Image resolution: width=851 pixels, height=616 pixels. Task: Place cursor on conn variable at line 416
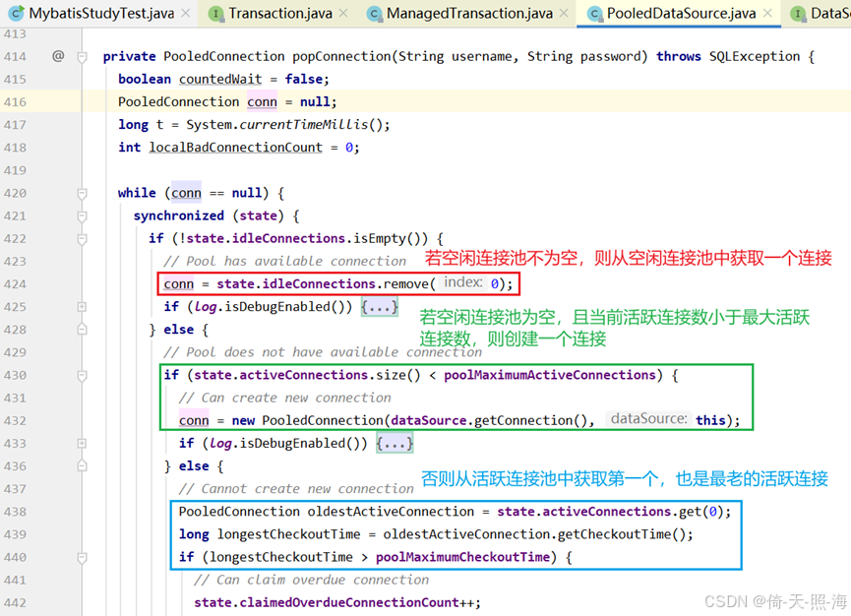[x=262, y=102]
